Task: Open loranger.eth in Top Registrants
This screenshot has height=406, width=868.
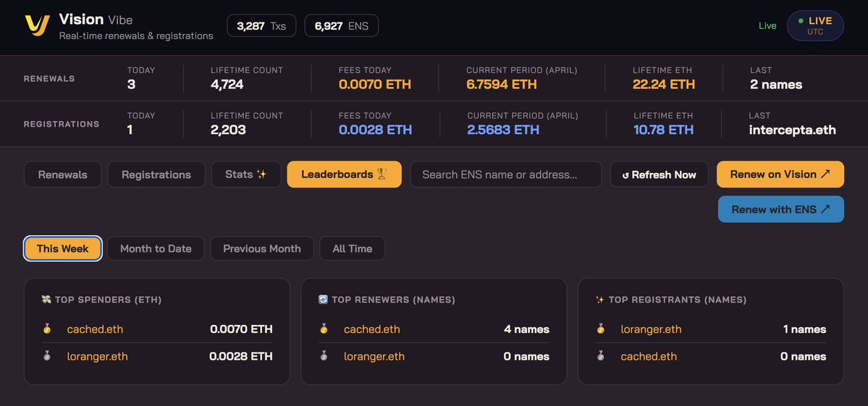Action: point(651,329)
